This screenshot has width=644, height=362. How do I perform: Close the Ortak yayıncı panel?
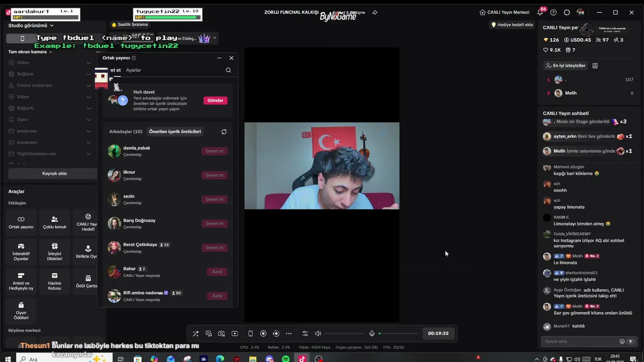pyautogui.click(x=231, y=58)
